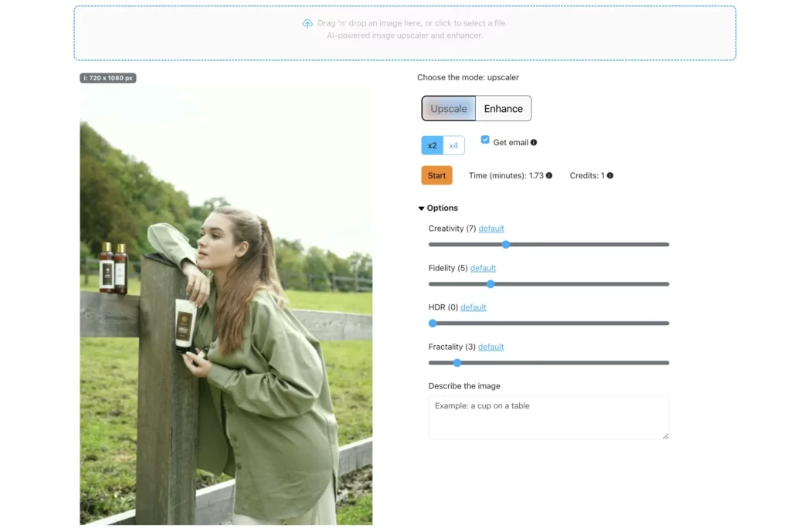This screenshot has height=532, width=791.
Task: Uncheck the Get email checkbox
Action: (485, 140)
